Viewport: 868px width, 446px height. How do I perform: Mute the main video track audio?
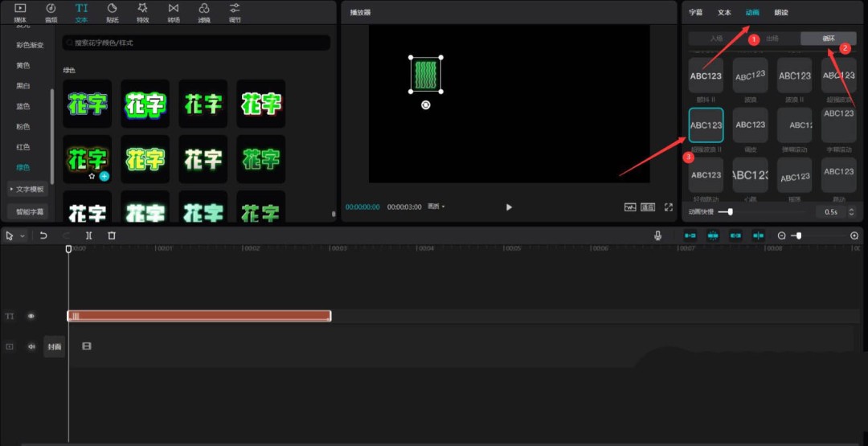point(31,346)
